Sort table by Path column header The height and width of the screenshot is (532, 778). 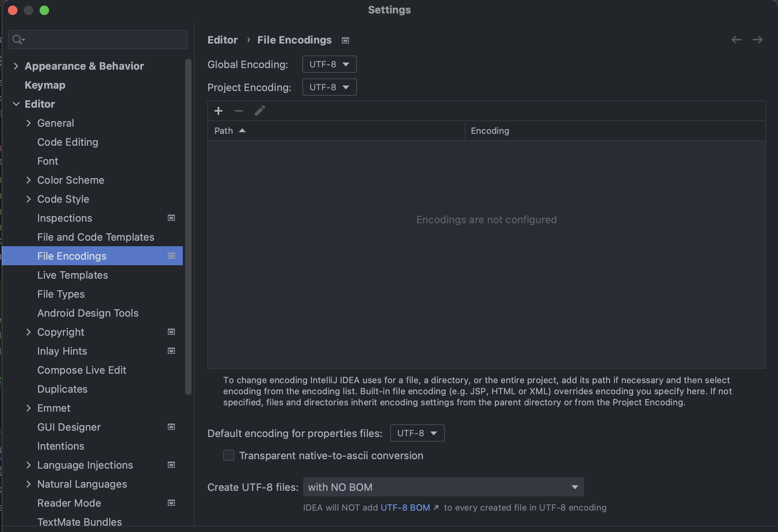tap(224, 131)
